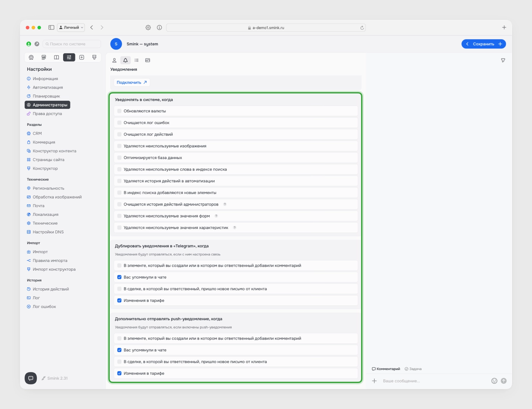Click the blue S avatar of Smink system
The height and width of the screenshot is (409, 532).
[116, 44]
